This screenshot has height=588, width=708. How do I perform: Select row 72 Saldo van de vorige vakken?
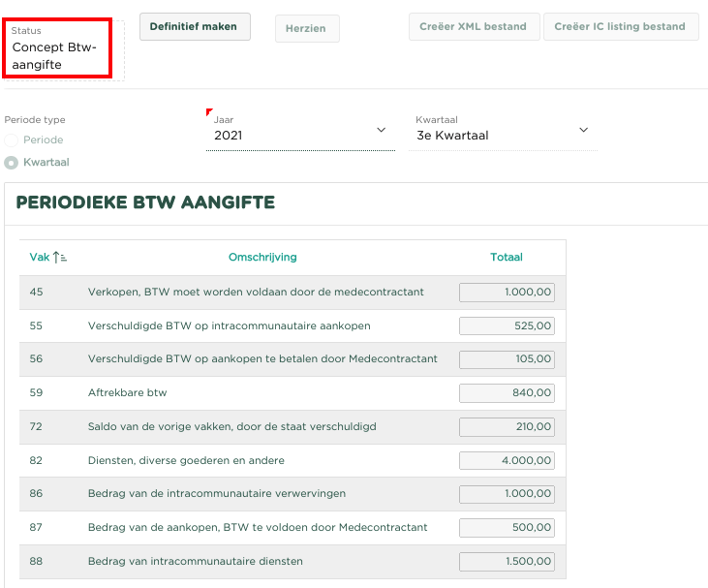coord(231,427)
